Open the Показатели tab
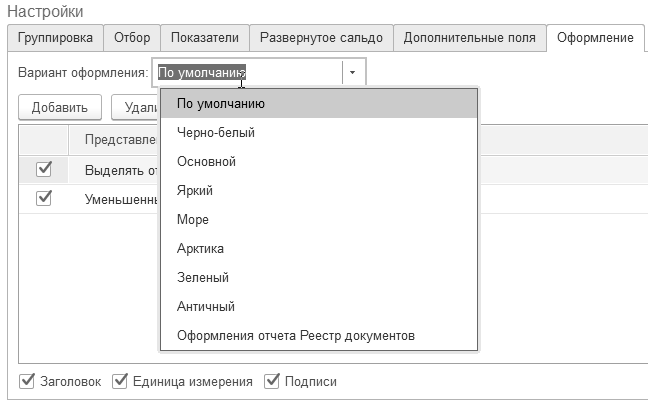Image resolution: width=648 pixels, height=402 pixels. pos(204,38)
